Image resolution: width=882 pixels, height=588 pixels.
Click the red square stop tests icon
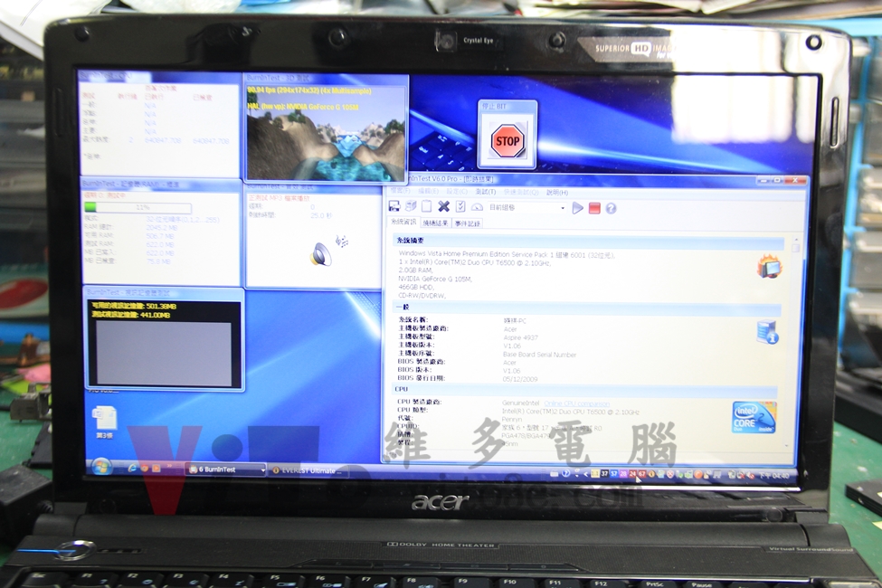coord(594,208)
